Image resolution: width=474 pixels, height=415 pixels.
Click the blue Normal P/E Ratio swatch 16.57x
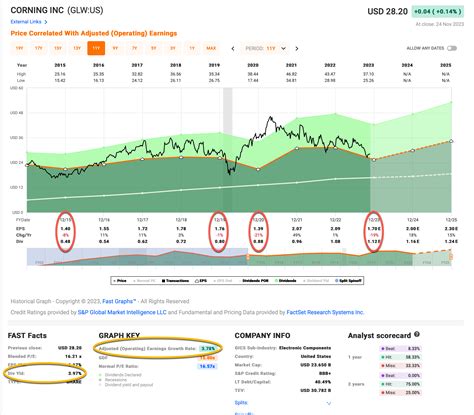208,366
